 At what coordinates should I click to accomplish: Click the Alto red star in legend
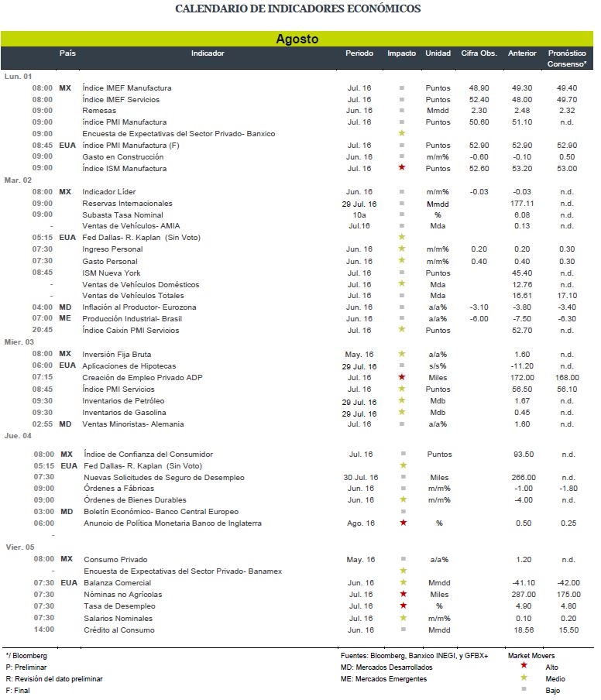tap(524, 666)
